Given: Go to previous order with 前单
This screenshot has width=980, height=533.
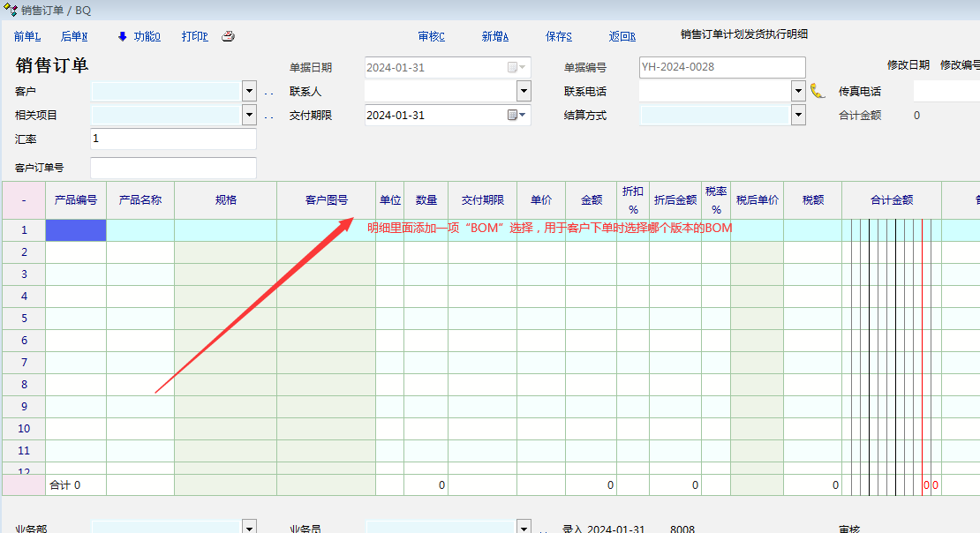Looking at the screenshot, I should 27,37.
